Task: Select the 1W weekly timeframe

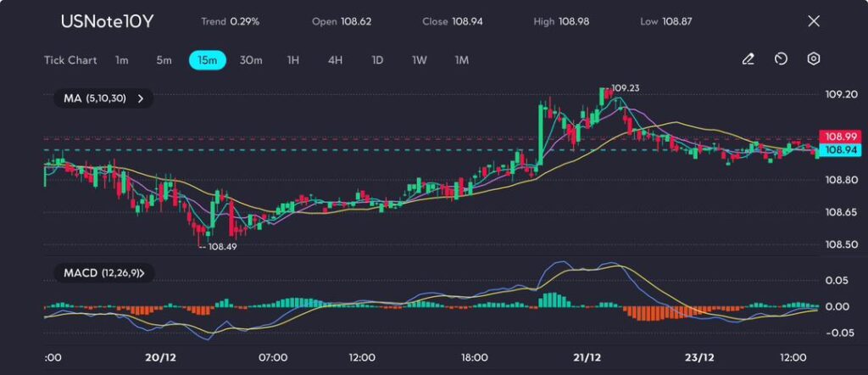Action: (x=420, y=60)
